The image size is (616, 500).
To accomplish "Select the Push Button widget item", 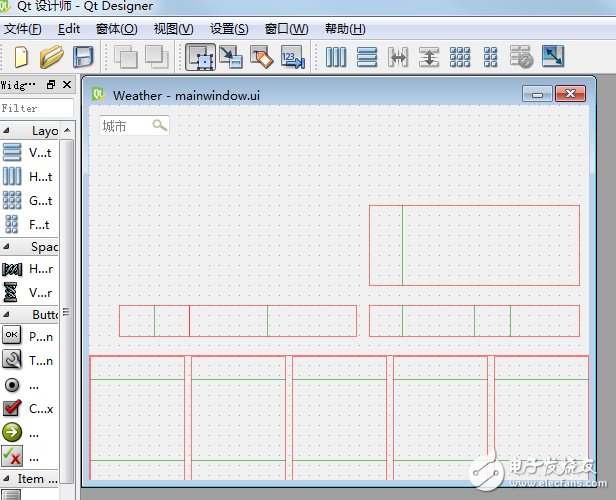I will tap(28, 337).
